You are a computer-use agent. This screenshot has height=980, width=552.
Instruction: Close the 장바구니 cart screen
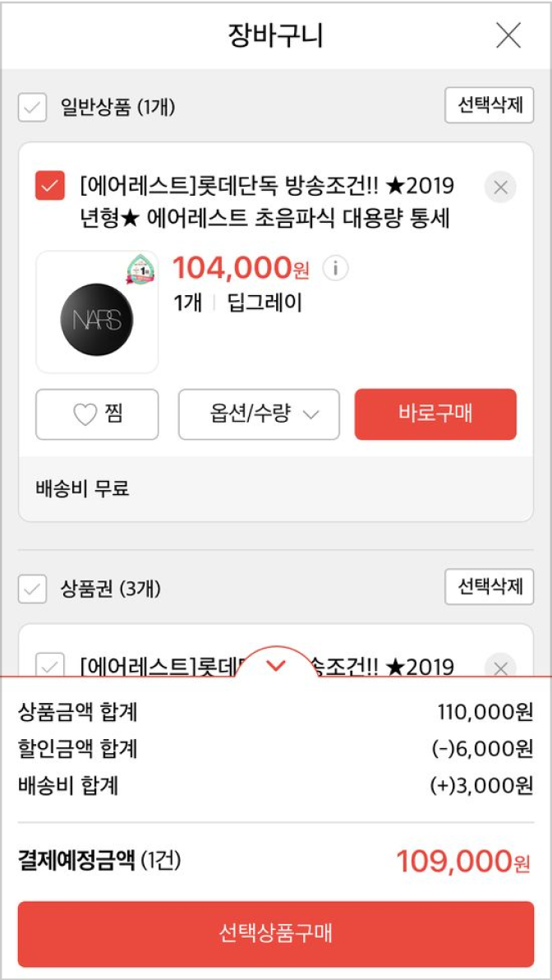point(508,35)
